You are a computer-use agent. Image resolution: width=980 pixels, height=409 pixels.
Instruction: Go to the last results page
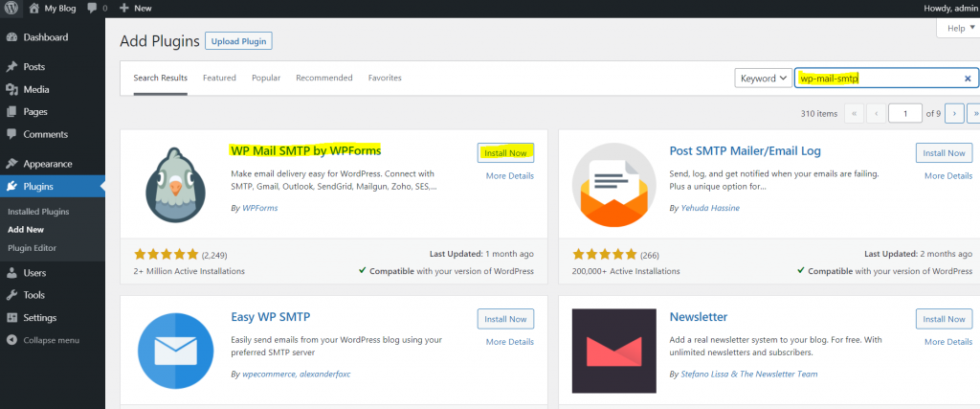(973, 114)
